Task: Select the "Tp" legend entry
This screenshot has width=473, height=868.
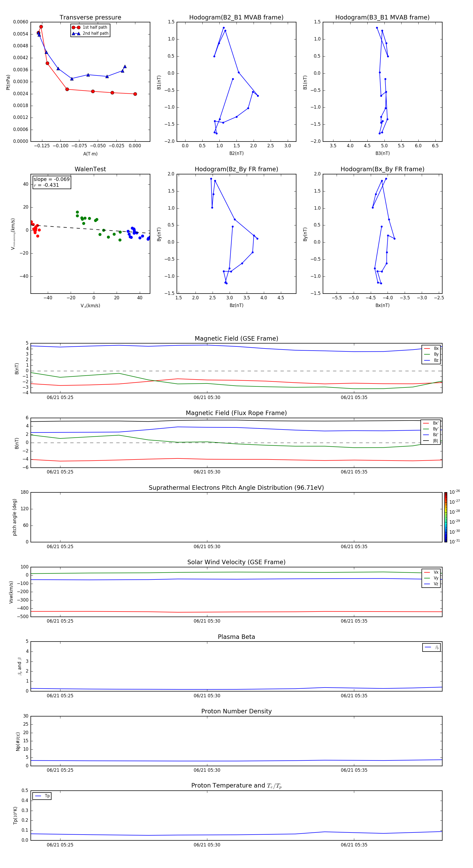Action: (42, 796)
